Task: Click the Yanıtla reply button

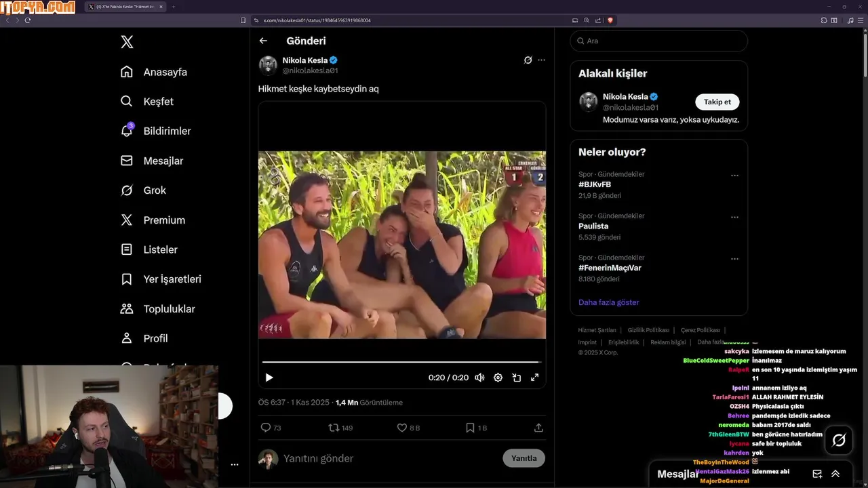Action: (x=524, y=458)
